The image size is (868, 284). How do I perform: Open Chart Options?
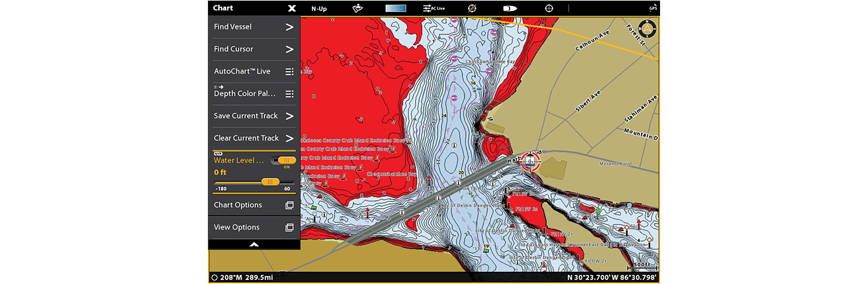[x=254, y=205]
